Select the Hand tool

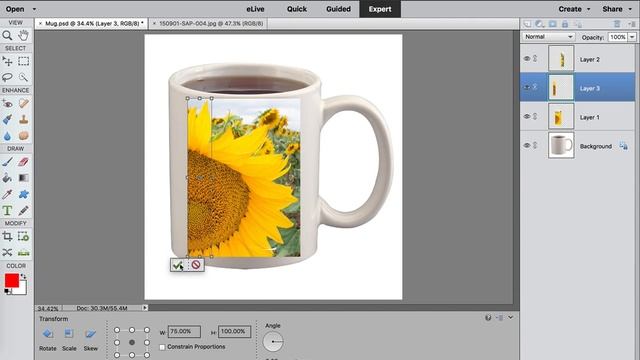(x=24, y=36)
